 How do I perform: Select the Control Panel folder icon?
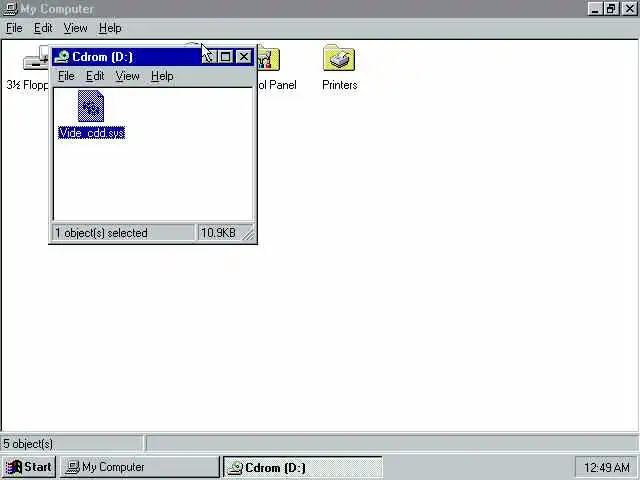coord(269,58)
